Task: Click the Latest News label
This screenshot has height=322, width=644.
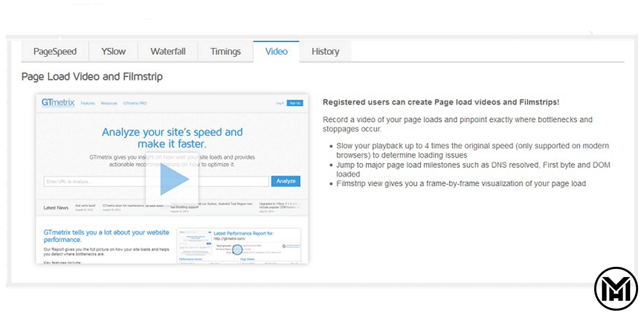Action: tap(56, 207)
